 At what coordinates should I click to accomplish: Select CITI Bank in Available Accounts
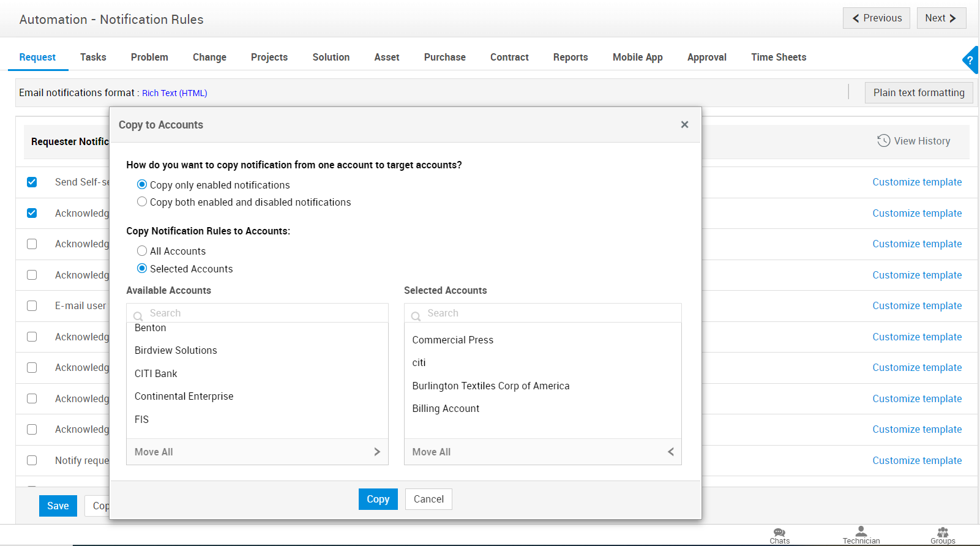(156, 373)
